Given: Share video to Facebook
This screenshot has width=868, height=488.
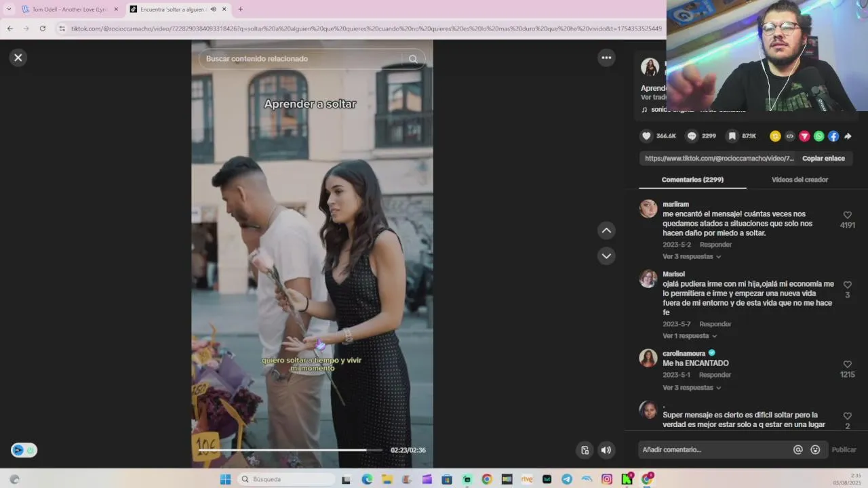Looking at the screenshot, I should pyautogui.click(x=833, y=136).
